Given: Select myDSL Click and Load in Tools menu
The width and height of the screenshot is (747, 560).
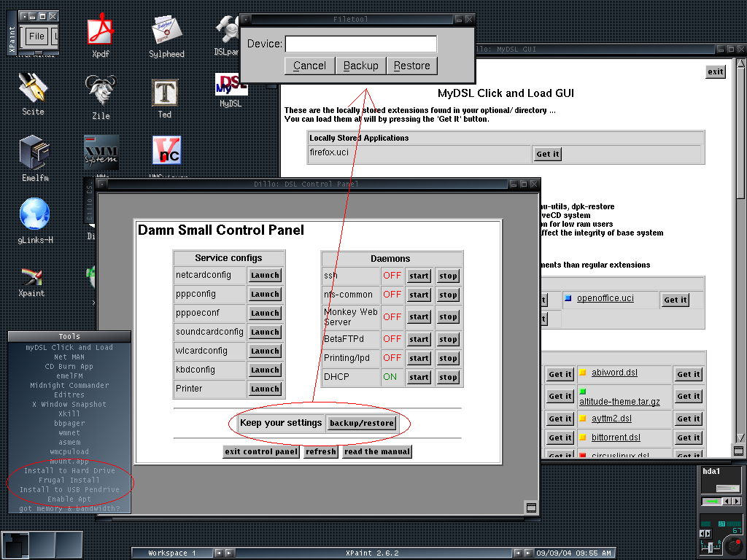Looking at the screenshot, I should pyautogui.click(x=69, y=348).
